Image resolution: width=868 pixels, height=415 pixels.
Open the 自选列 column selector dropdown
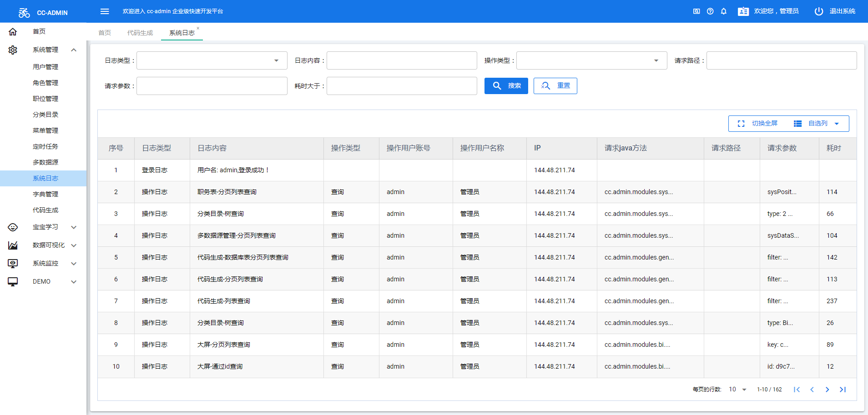pyautogui.click(x=817, y=124)
